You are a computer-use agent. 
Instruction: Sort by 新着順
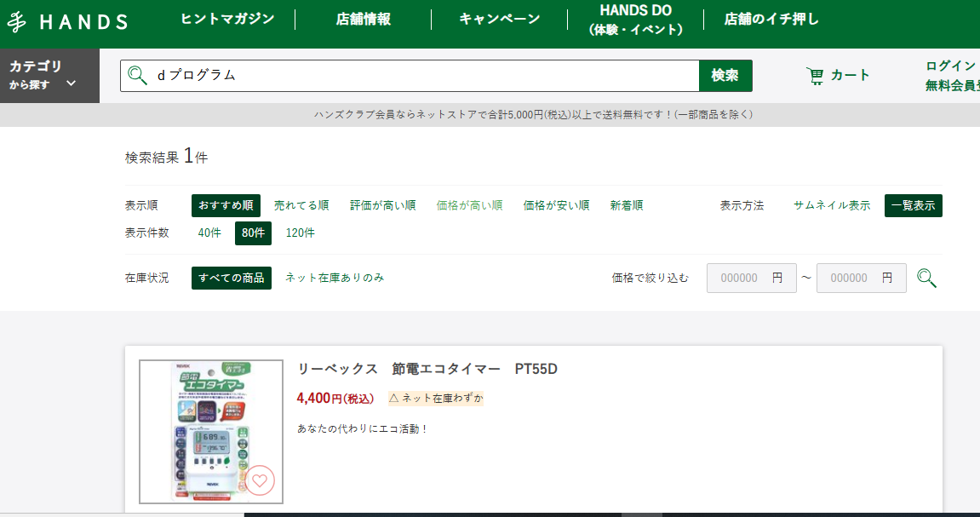pyautogui.click(x=627, y=205)
